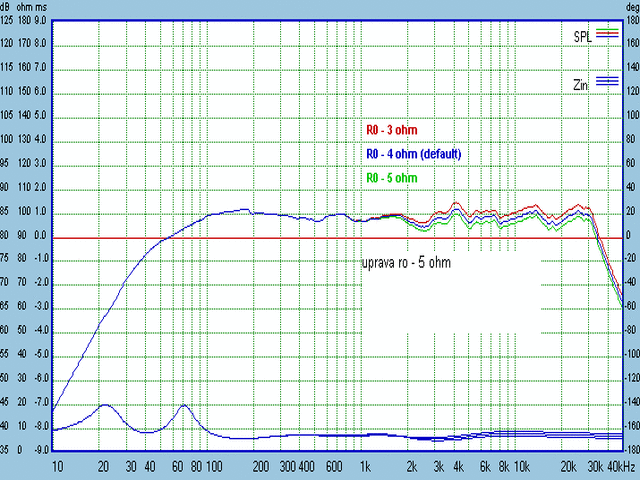
Task: Click the "-100" degree scale value
Action: pyautogui.click(x=633, y=354)
